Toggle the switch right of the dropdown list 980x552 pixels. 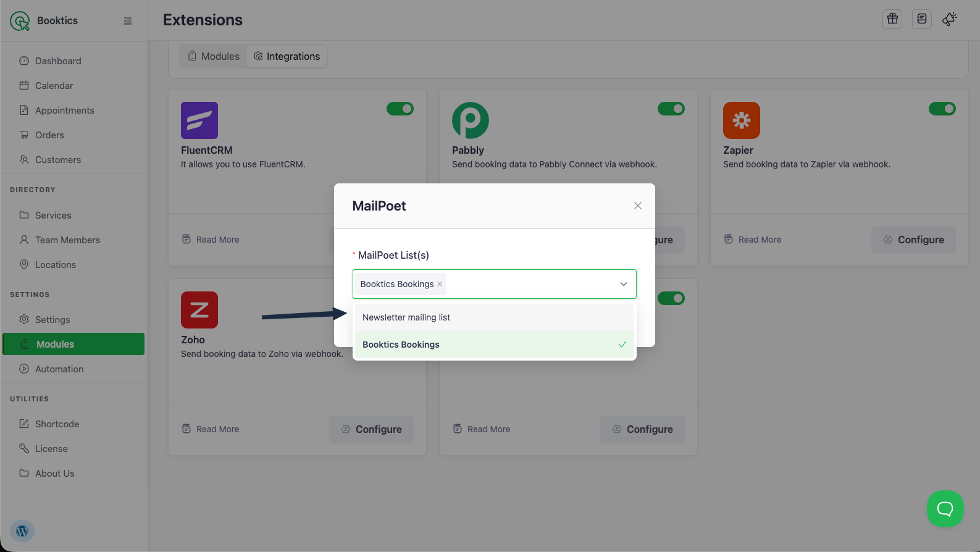coord(671,298)
